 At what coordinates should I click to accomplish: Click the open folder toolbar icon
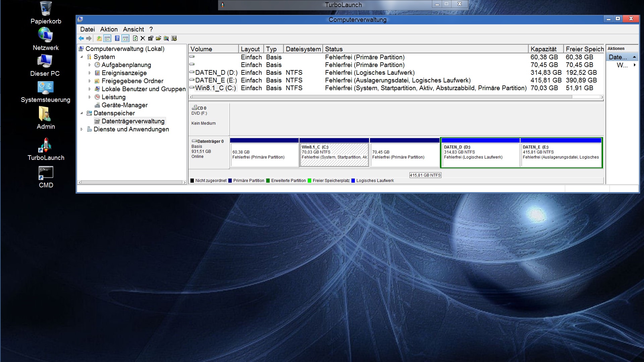tap(158, 39)
